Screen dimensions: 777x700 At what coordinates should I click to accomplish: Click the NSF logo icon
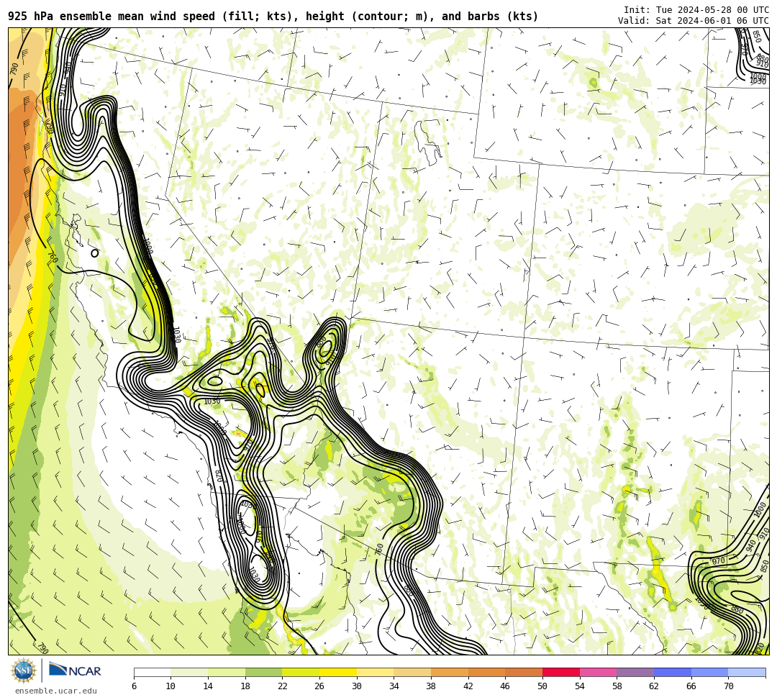pyautogui.click(x=24, y=671)
